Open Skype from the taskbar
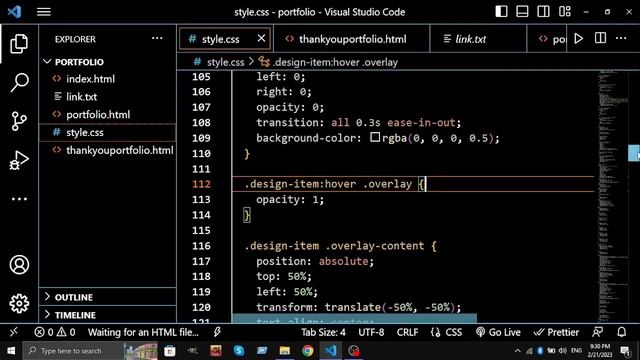 pyautogui.click(x=239, y=351)
